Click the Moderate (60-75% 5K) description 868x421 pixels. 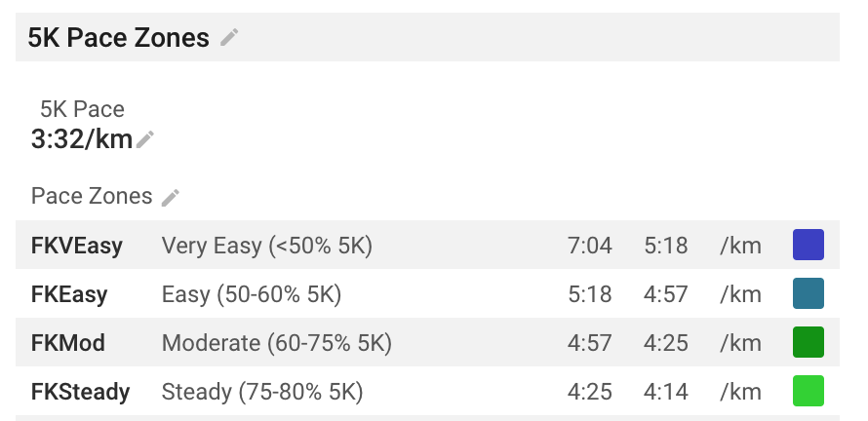click(x=276, y=343)
